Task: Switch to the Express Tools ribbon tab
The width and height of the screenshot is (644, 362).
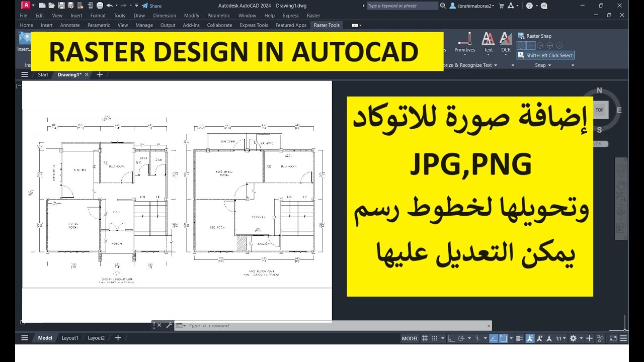Action: click(254, 25)
